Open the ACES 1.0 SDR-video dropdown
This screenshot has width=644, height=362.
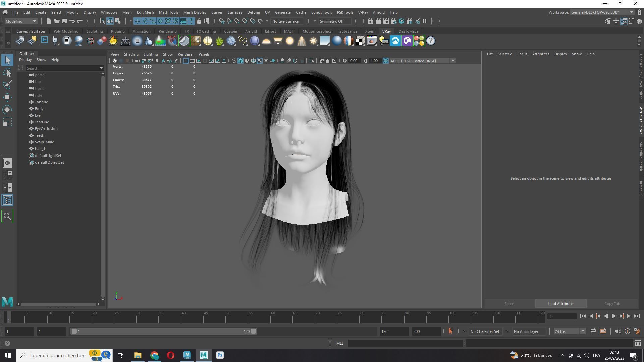pos(422,61)
